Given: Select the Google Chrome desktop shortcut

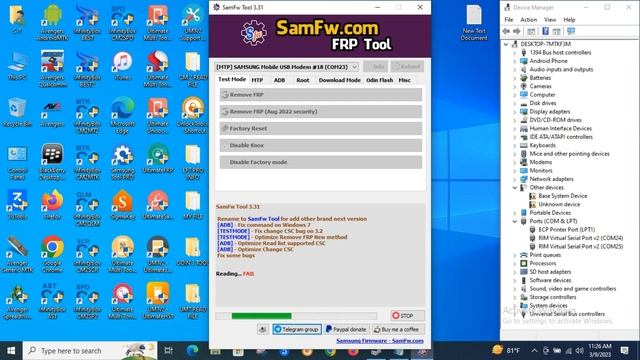Looking at the screenshot, I should (52, 253).
